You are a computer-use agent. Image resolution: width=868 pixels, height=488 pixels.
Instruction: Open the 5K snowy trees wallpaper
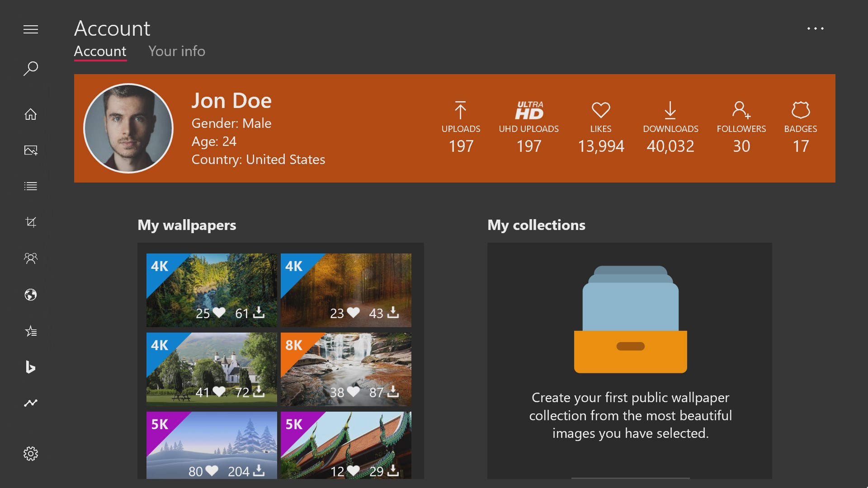click(212, 445)
